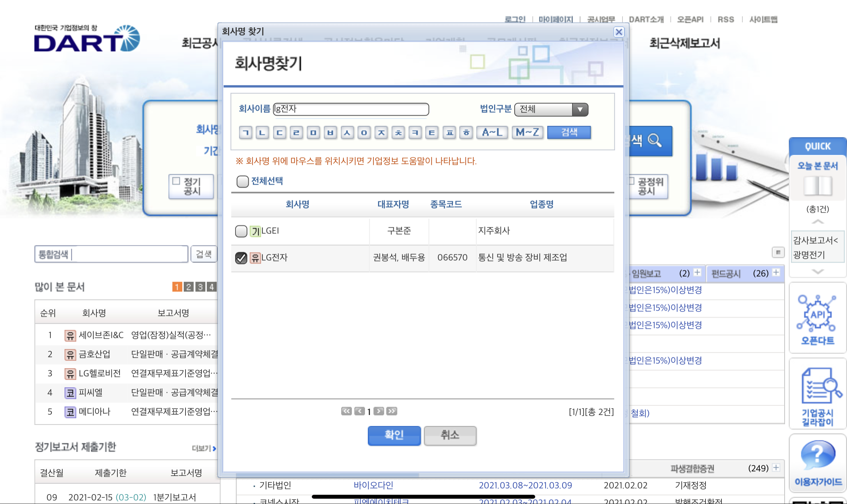Filter companies by A~L
This screenshot has height=504, width=847.
(492, 133)
